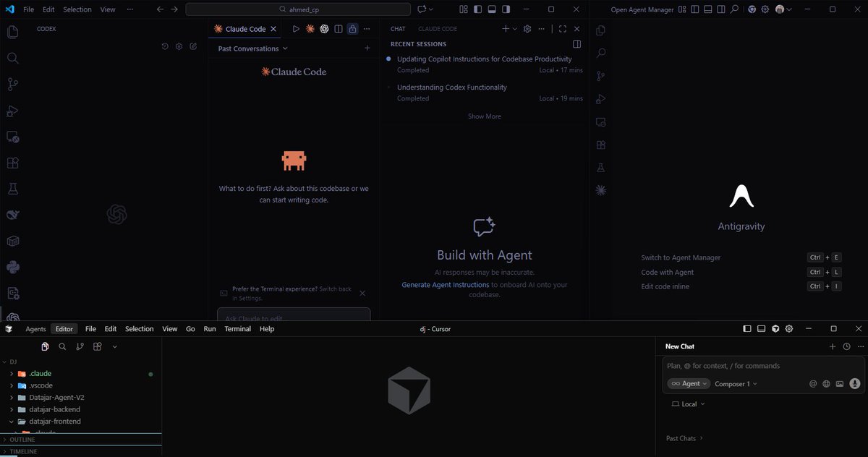Open the new chat plus dropdown arrow
This screenshot has height=457, width=868.
tap(515, 29)
